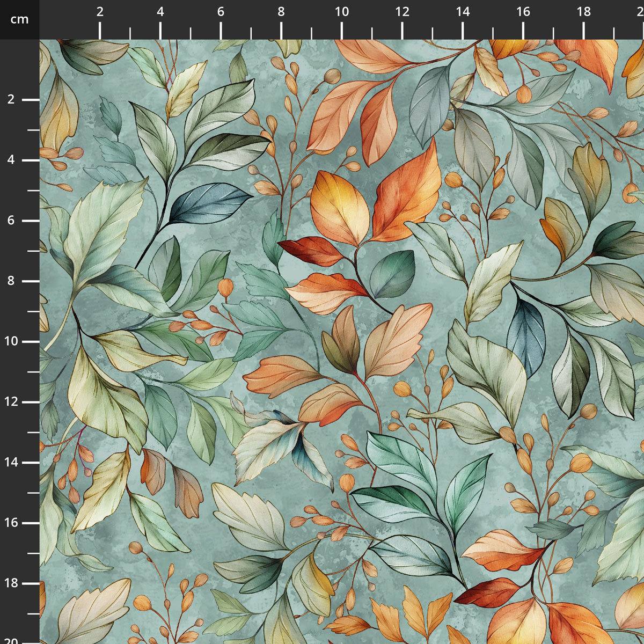This screenshot has width=644, height=644.
Task: Click the yellow-orange leaf at pattern center
Action: pos(339,207)
